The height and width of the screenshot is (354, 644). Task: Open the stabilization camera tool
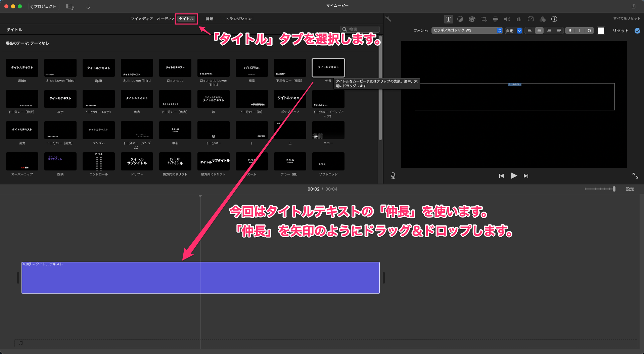pyautogui.click(x=496, y=19)
